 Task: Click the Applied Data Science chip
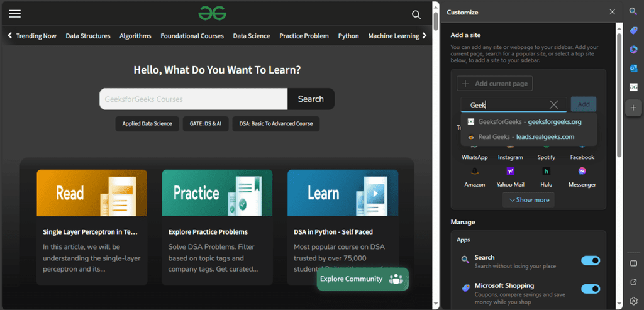click(147, 124)
